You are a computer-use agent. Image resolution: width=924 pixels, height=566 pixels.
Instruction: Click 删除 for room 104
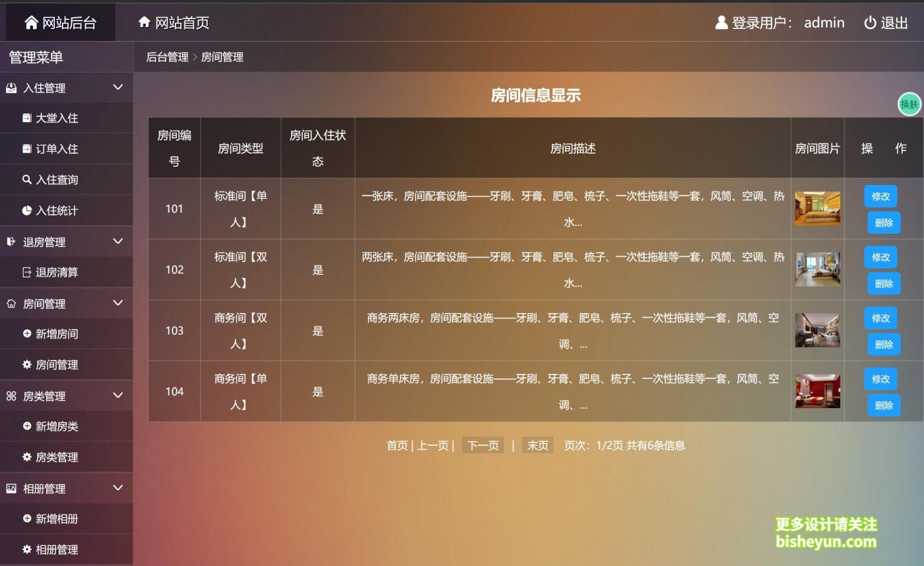click(884, 405)
